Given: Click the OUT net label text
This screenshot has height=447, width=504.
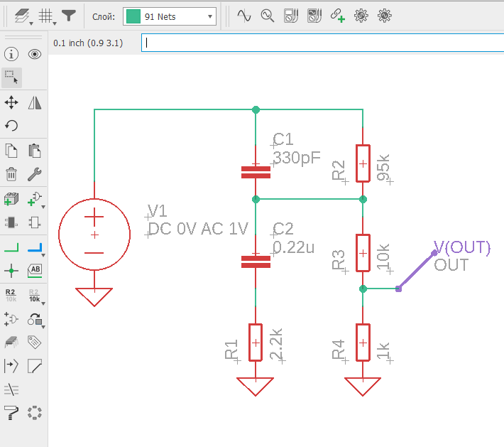Looking at the screenshot, I should tap(451, 265).
